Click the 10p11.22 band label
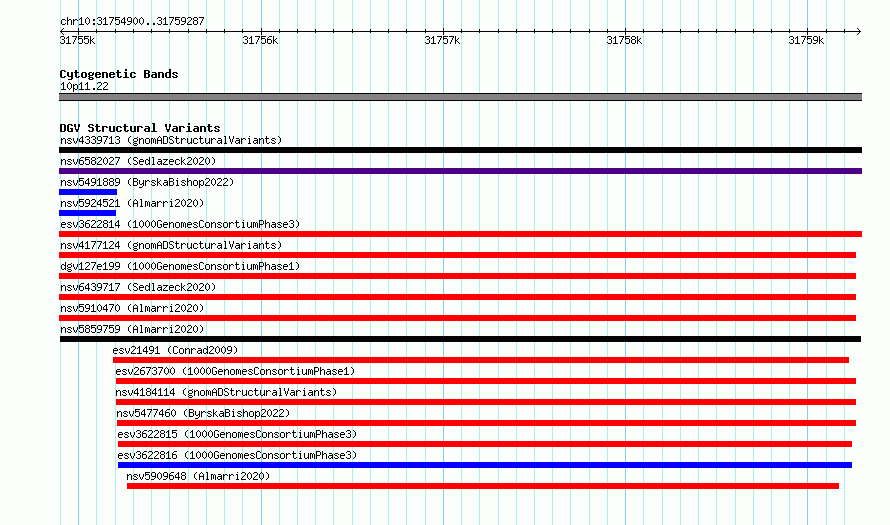Viewport: 890px width, 525px height. 84,86
